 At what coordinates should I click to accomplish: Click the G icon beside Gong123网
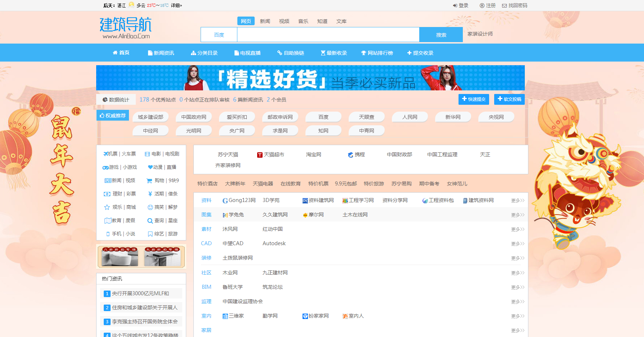coord(225,201)
